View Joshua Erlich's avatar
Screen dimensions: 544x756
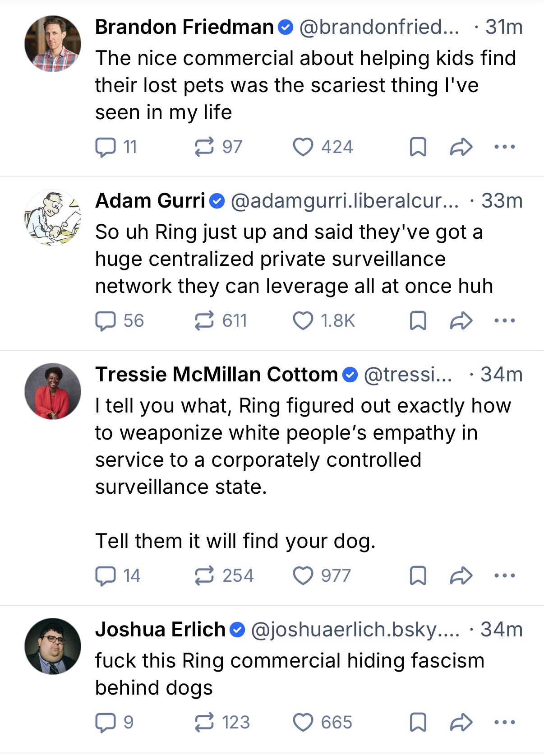pos(53,646)
